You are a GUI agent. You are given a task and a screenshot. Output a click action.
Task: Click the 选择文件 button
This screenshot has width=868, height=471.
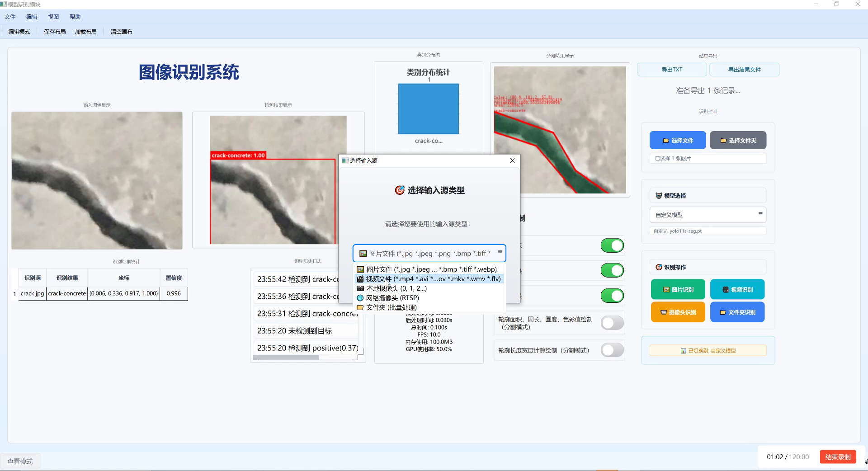point(678,141)
